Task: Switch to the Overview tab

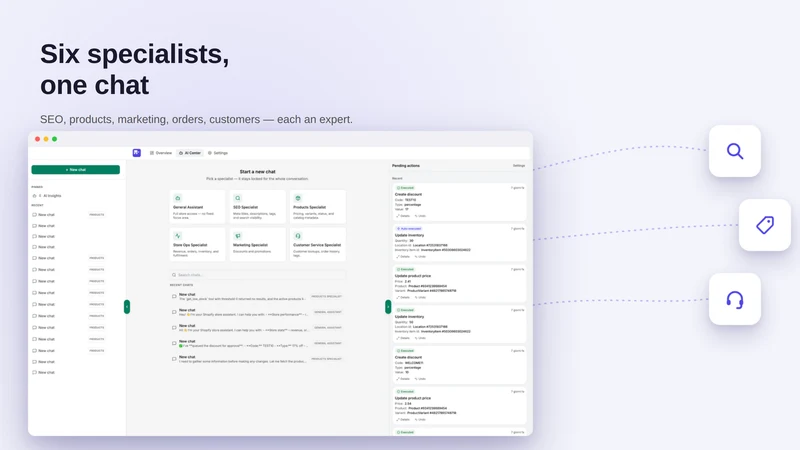Action: (161, 153)
